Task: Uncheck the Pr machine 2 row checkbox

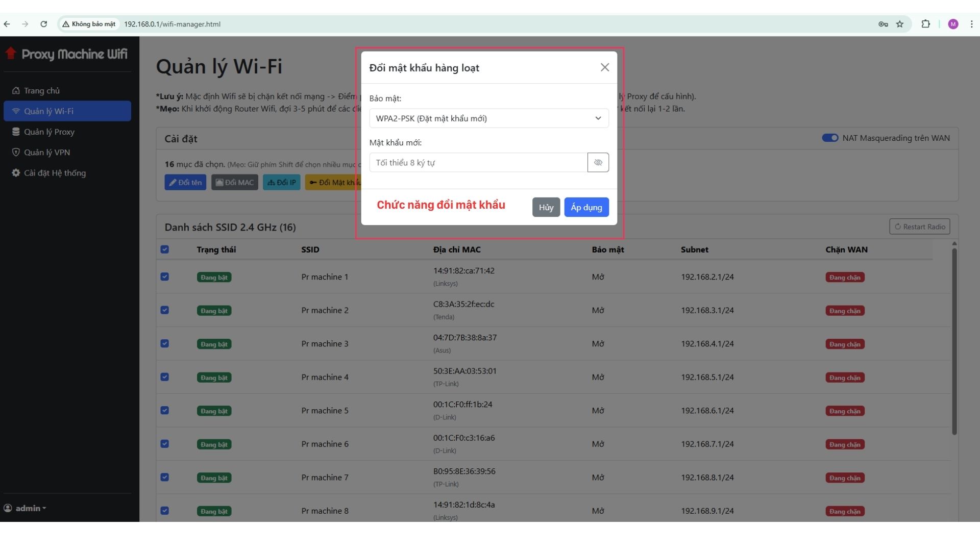Action: 164,310
